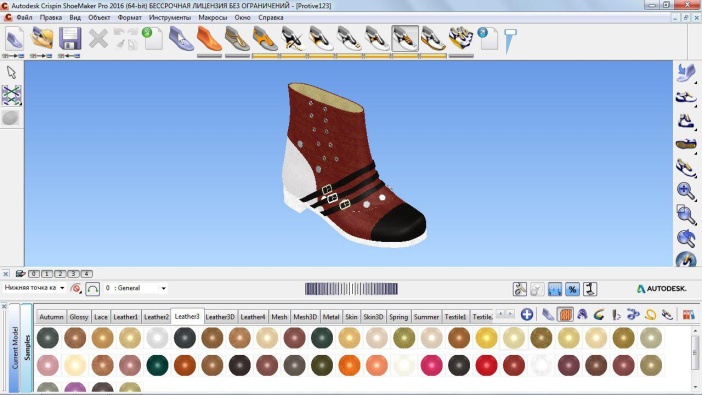The width and height of the screenshot is (702, 395).
Task: Open the Current Model side tab
Action: click(14, 348)
